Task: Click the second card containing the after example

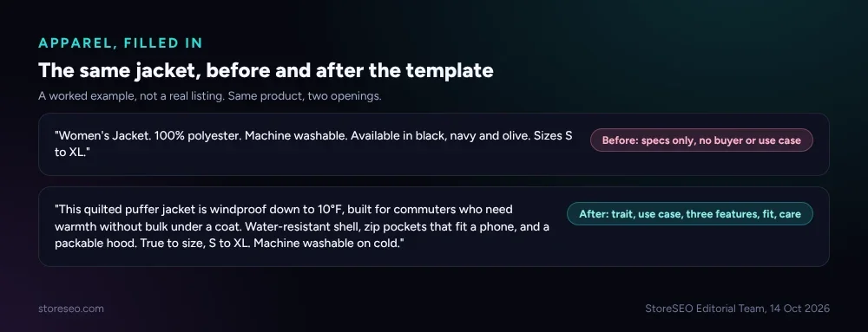Action: pos(433,226)
